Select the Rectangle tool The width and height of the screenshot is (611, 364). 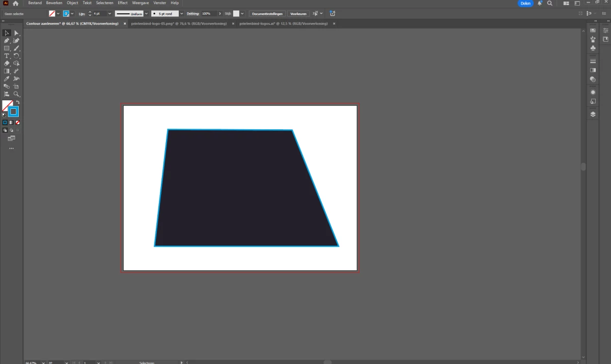tap(7, 48)
